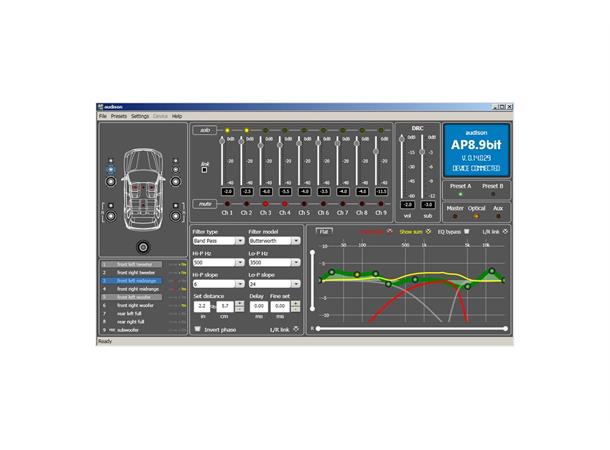The image size is (610, 450).
Task: Toggle Invert phase
Action: [198, 329]
